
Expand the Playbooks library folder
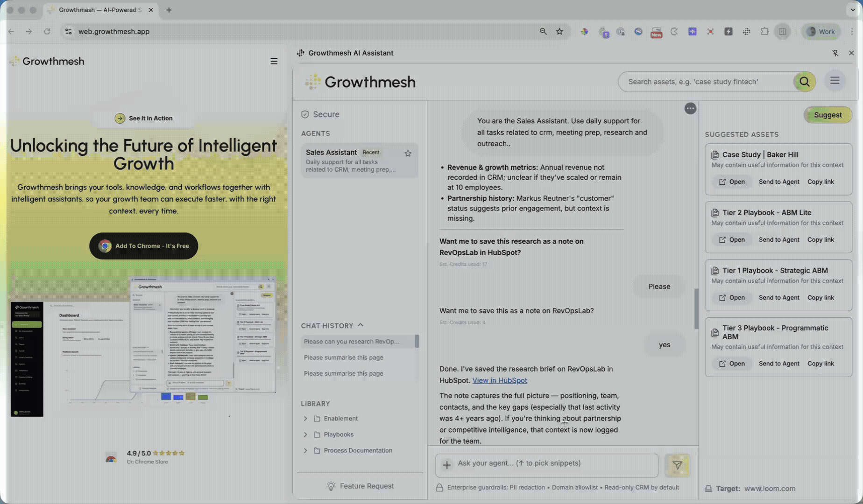coord(305,434)
